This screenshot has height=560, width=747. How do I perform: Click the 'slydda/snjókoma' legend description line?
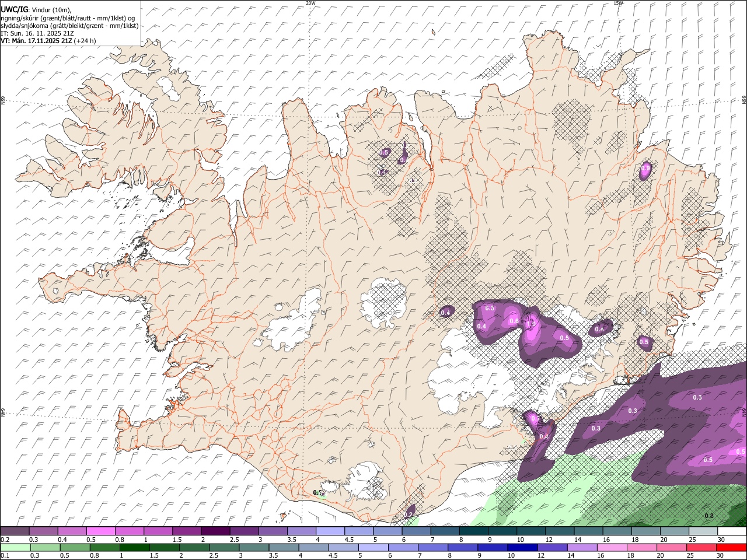coord(69,26)
